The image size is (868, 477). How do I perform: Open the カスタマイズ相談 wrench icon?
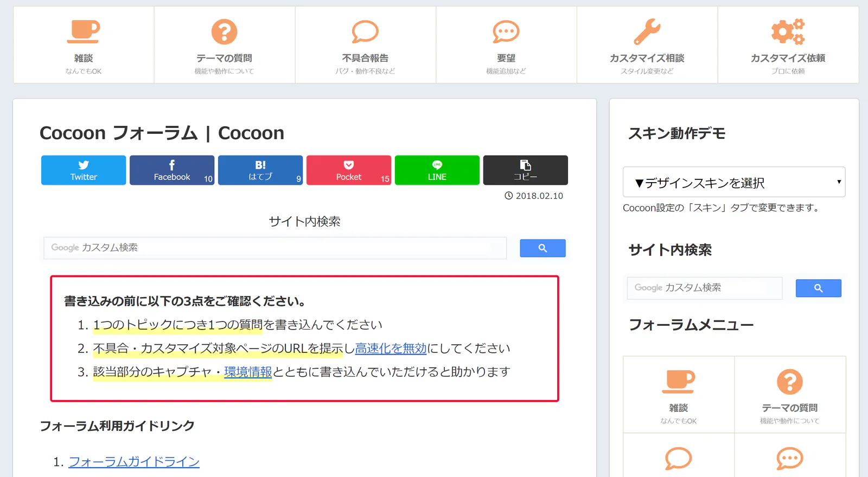(x=647, y=31)
